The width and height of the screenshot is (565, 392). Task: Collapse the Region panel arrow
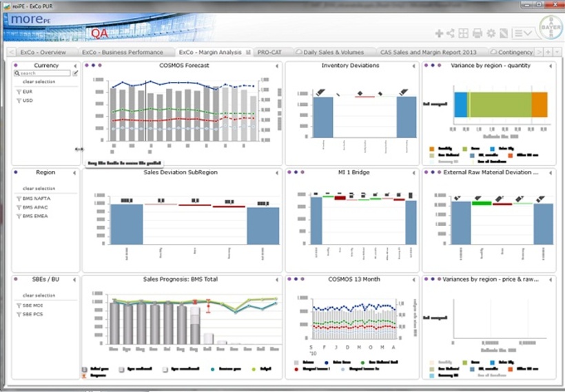pyautogui.click(x=74, y=173)
